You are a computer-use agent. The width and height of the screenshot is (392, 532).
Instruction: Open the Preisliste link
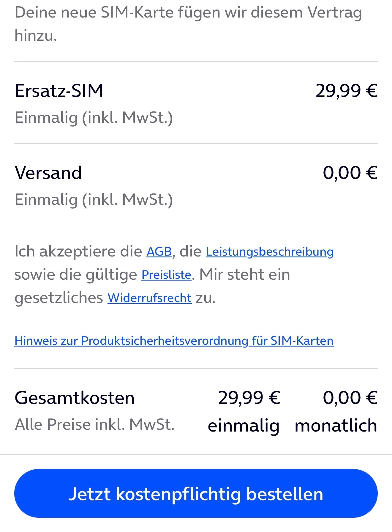coord(166,275)
